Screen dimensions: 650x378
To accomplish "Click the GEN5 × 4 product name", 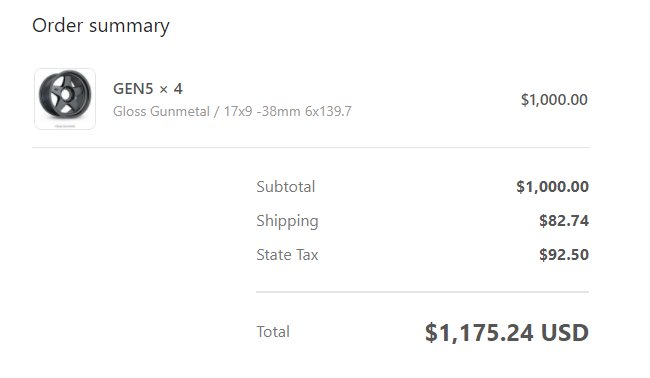I will tap(148, 89).
